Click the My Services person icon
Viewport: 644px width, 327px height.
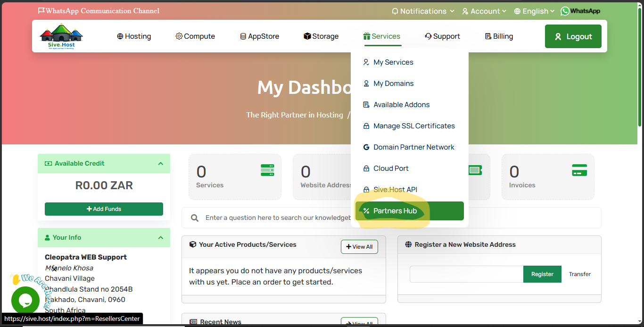coord(366,62)
